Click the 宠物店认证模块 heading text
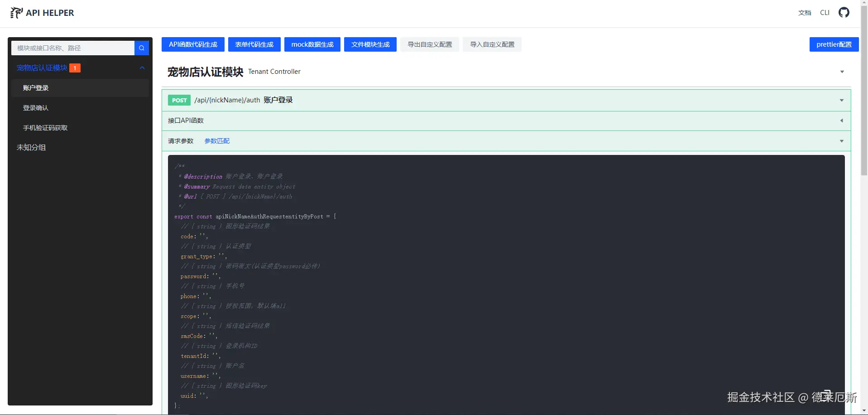 205,72
